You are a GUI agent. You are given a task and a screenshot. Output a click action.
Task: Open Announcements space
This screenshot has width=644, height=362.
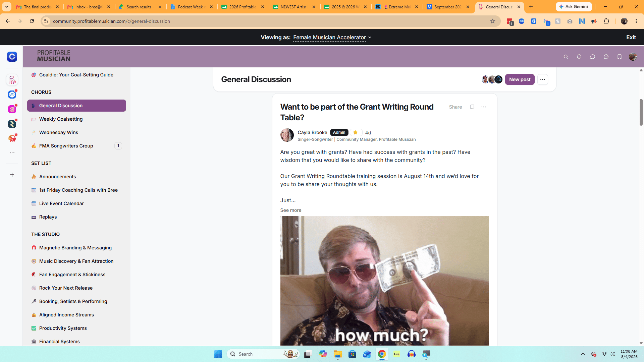tap(76, 177)
